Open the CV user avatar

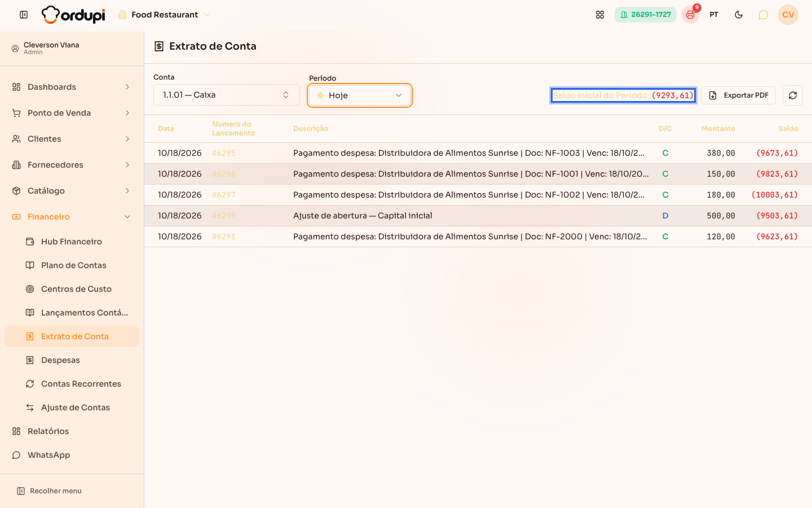click(788, 15)
